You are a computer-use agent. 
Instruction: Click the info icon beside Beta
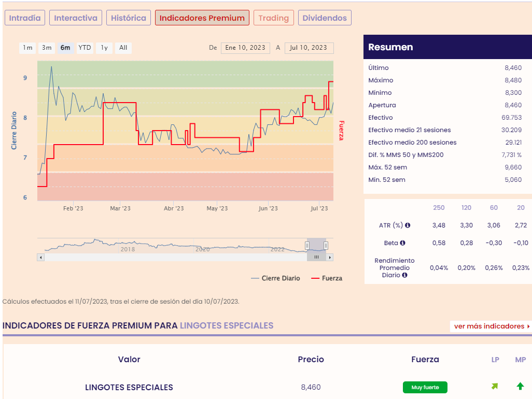pyautogui.click(x=402, y=243)
